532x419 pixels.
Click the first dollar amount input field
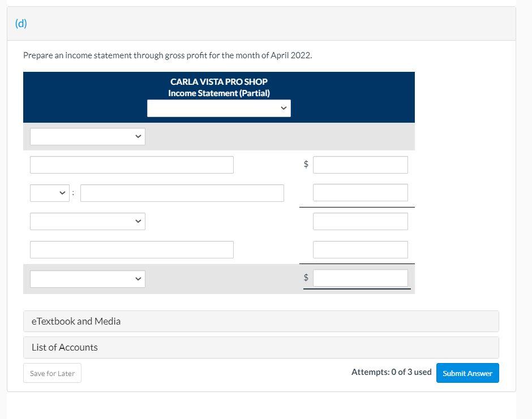(x=361, y=165)
